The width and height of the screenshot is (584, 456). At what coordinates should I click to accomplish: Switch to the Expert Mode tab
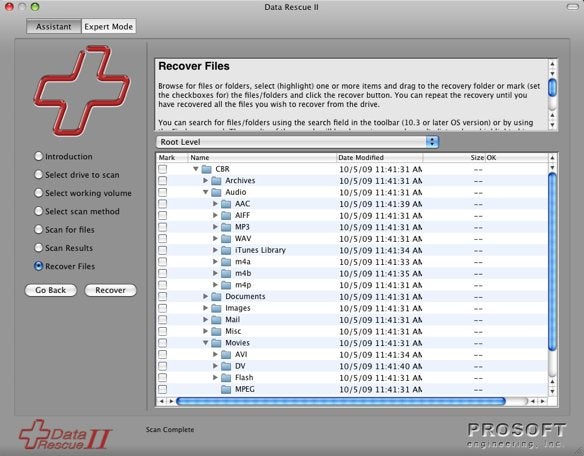coord(108,27)
